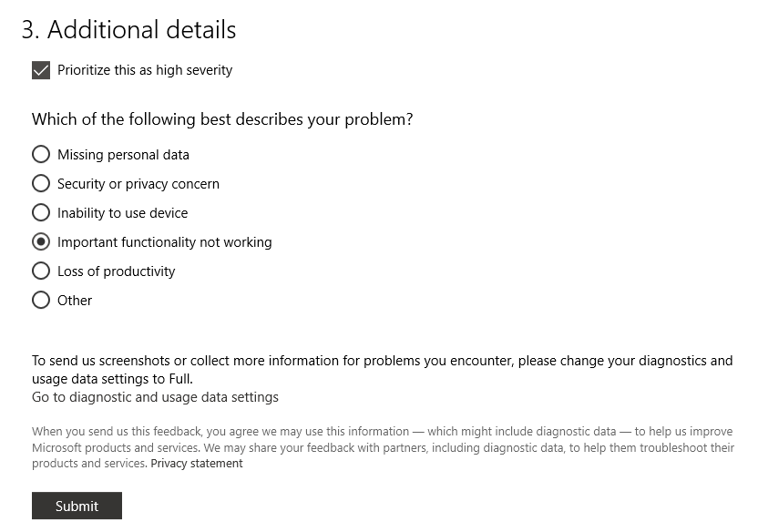Select the Other radio circle
Viewport: 758px width, 532px height.
pos(41,300)
